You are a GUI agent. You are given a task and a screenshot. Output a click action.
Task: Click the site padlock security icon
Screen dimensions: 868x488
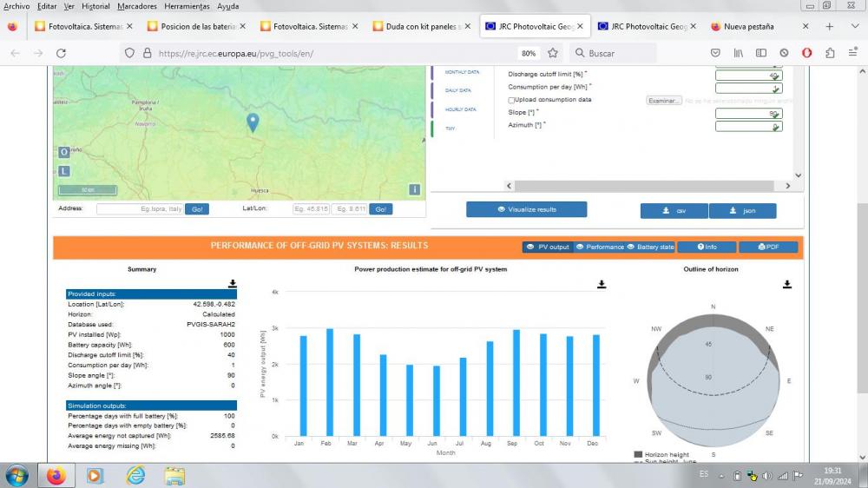tap(148, 53)
